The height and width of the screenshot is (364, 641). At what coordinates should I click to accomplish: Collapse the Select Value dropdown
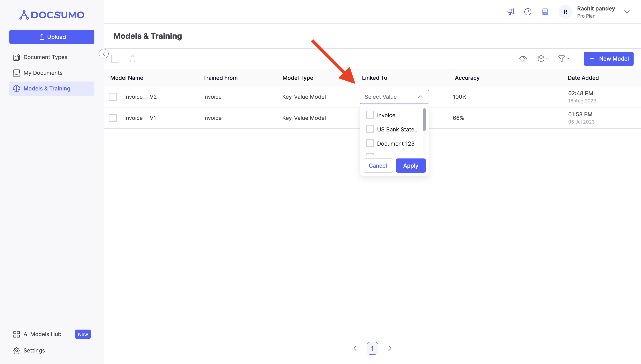(420, 97)
